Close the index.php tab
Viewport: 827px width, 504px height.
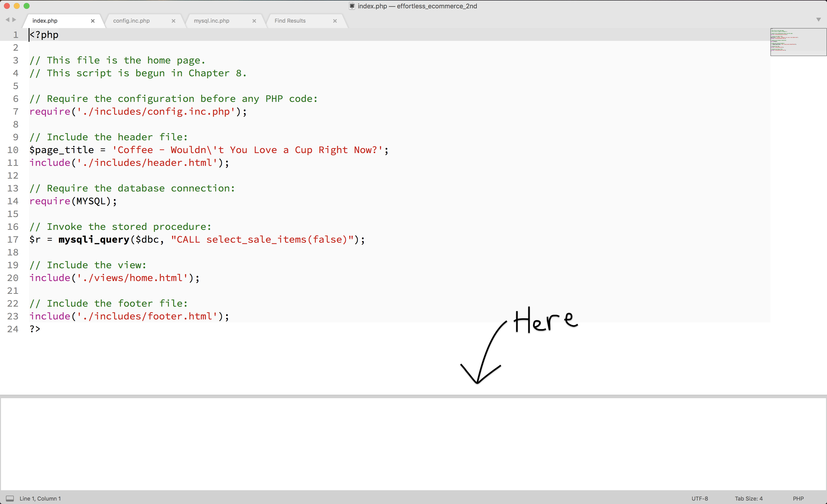coord(93,21)
